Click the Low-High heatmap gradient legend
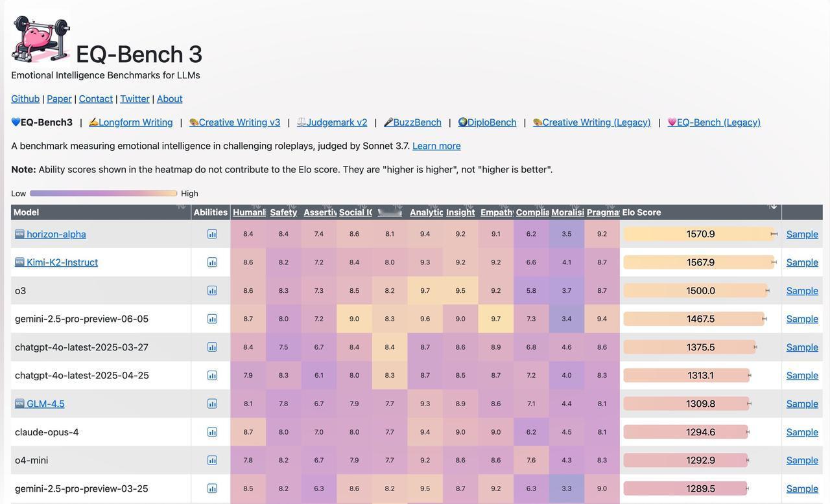The width and height of the screenshot is (830, 504). [104, 193]
